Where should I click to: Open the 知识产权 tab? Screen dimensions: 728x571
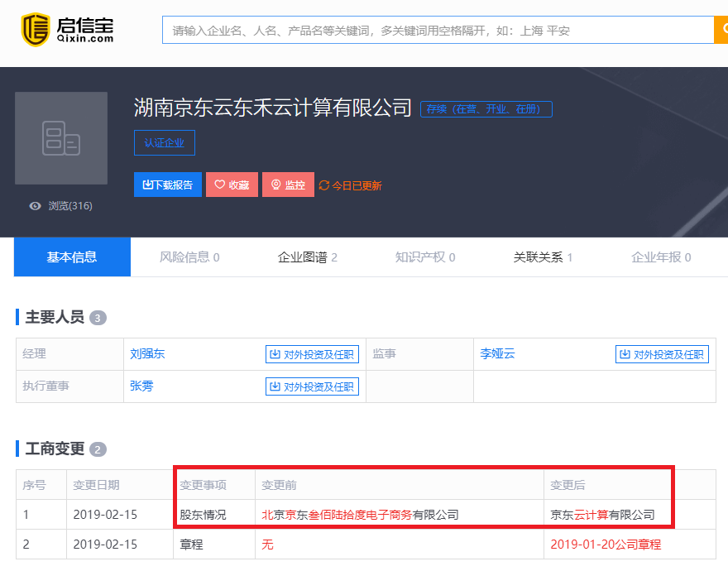pos(425,257)
